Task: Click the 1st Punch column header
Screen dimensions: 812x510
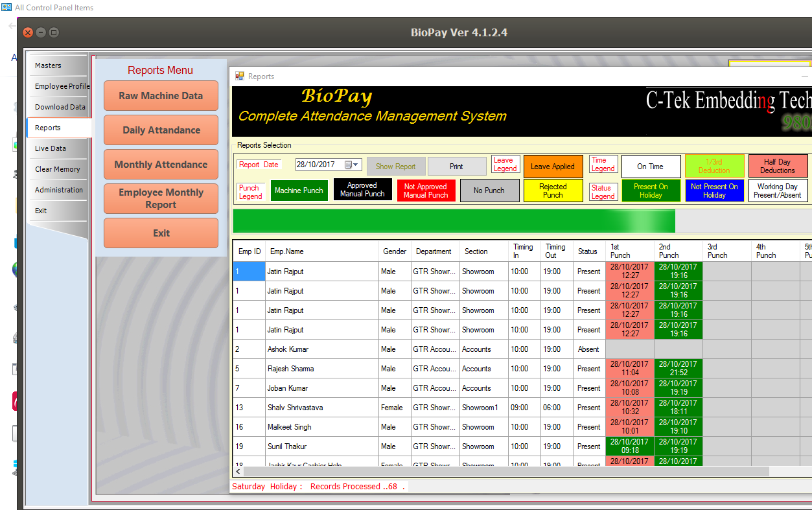Action: [630, 251]
